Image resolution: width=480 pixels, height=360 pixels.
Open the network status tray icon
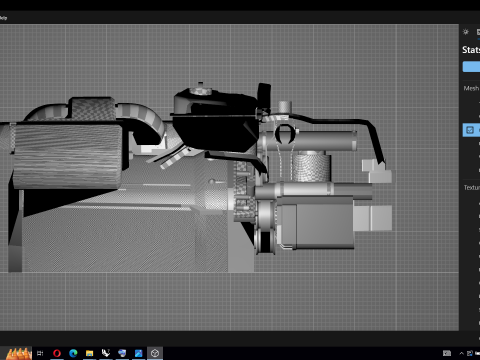coord(470,353)
